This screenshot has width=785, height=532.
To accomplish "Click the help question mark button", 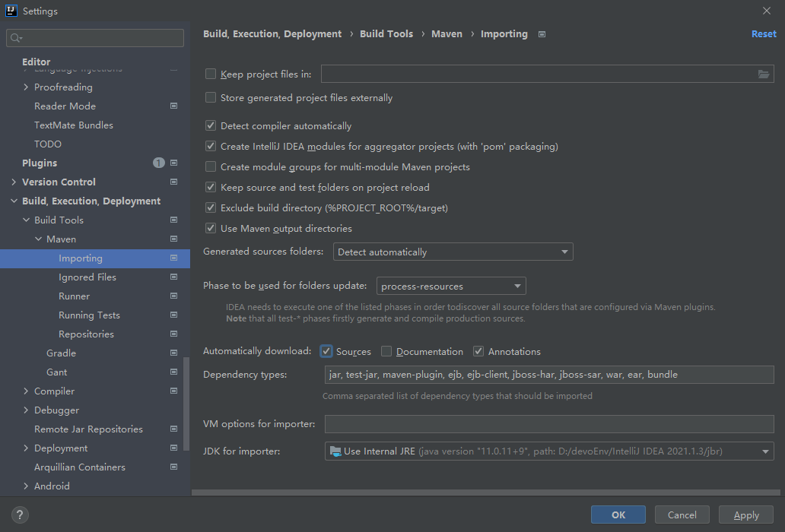I will 20,515.
